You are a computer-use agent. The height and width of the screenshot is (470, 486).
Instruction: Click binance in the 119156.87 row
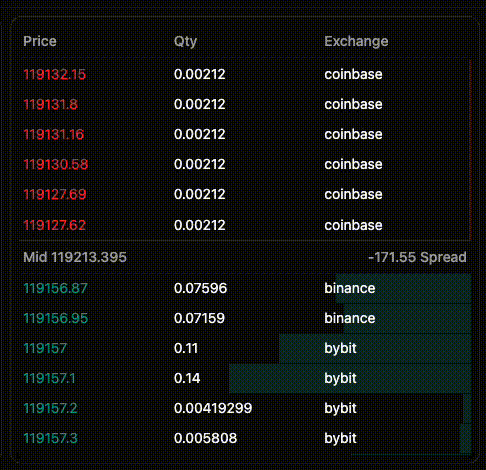350,288
